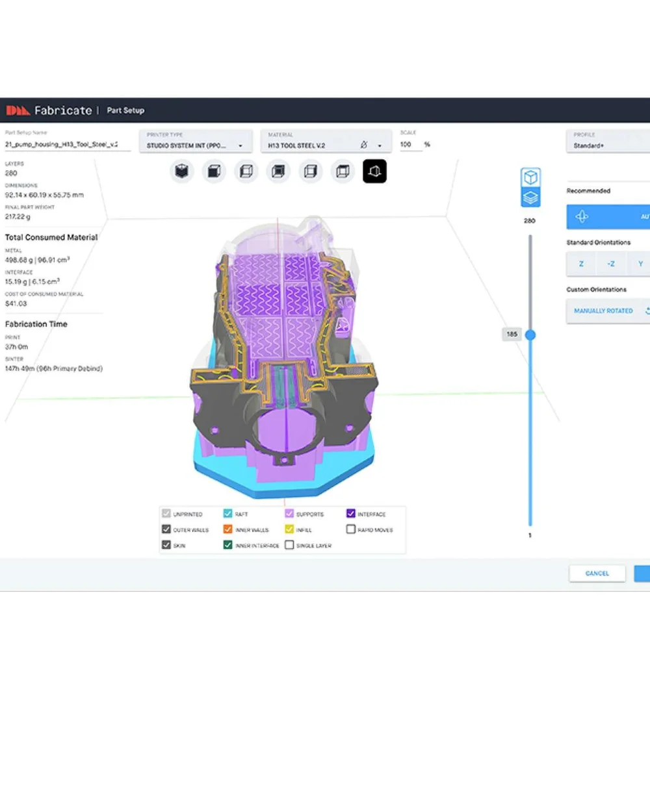The width and height of the screenshot is (650, 812).
Task: Toggle the Single Layer checkbox
Action: tap(289, 545)
